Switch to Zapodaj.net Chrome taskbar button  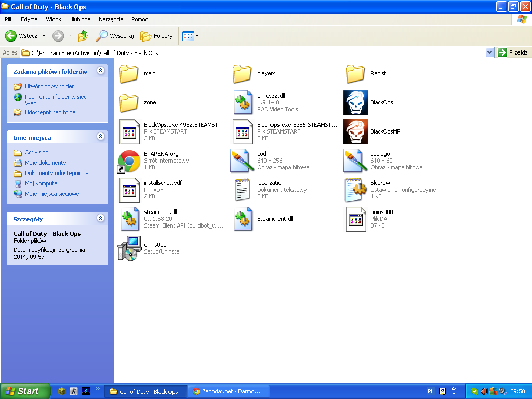click(228, 392)
